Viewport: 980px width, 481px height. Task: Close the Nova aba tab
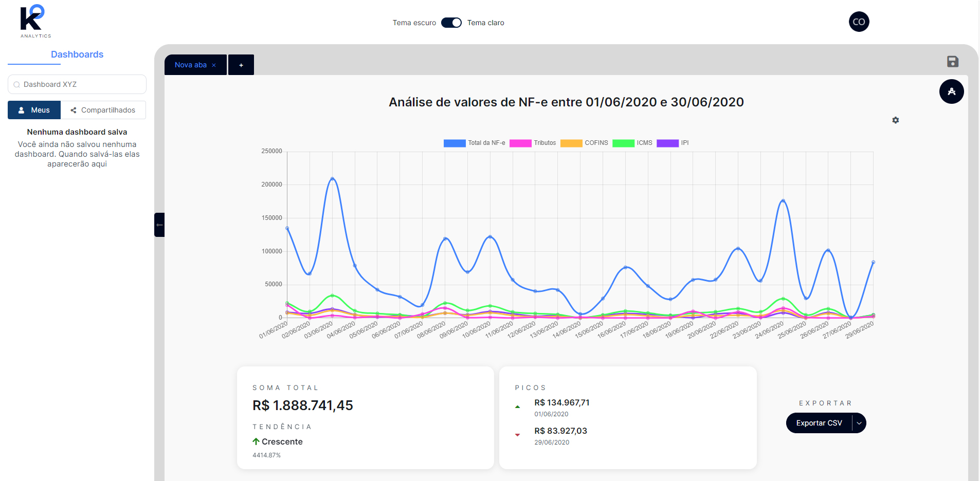pyautogui.click(x=214, y=65)
